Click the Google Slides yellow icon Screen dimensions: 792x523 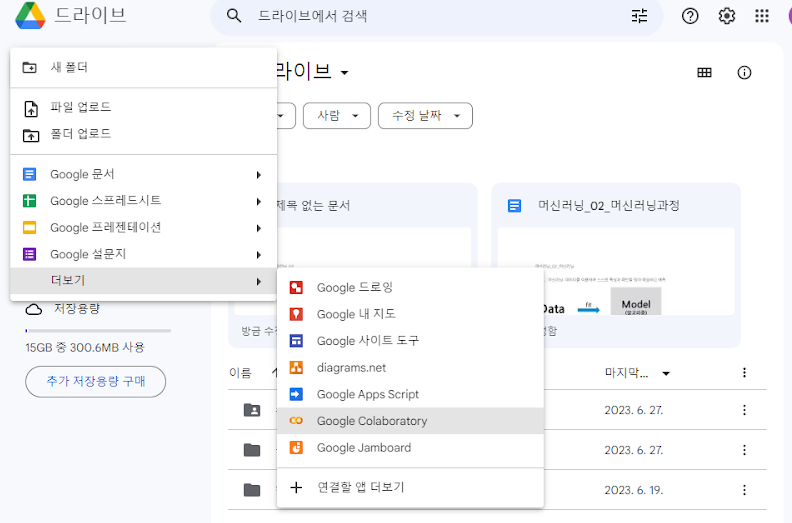click(30, 227)
